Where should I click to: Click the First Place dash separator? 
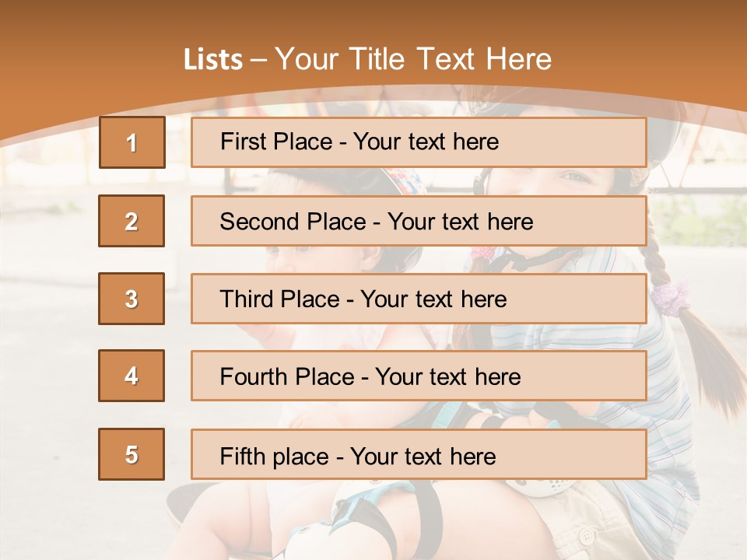[x=342, y=142]
